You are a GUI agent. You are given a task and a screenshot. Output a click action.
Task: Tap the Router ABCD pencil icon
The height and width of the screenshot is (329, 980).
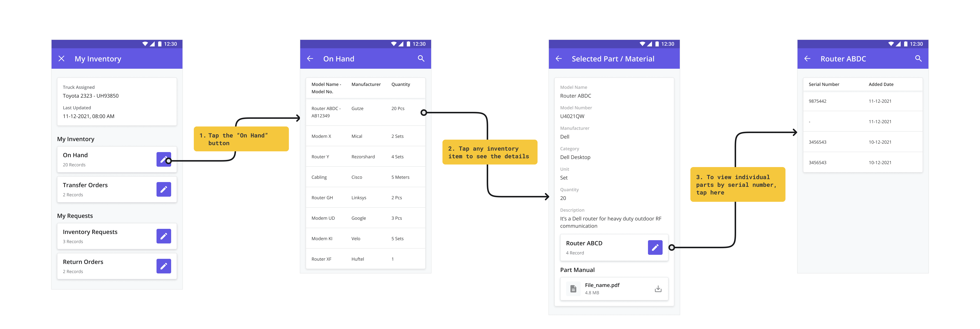pyautogui.click(x=655, y=248)
